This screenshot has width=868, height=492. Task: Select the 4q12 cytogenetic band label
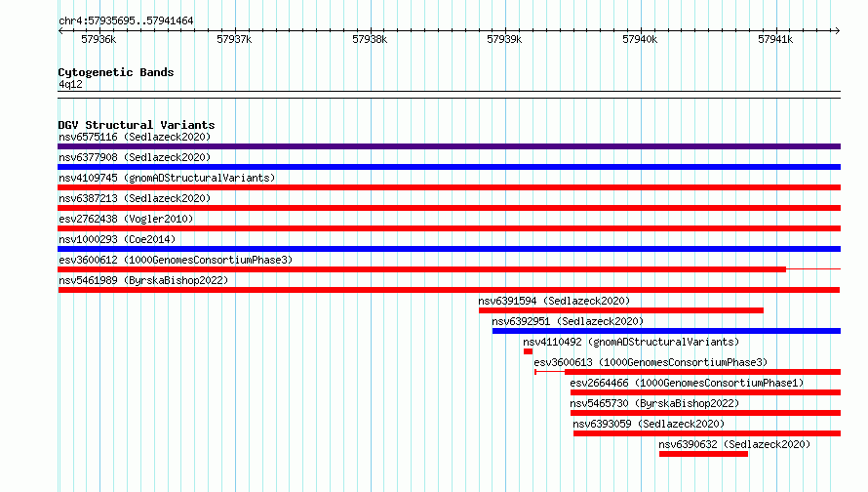coord(70,84)
